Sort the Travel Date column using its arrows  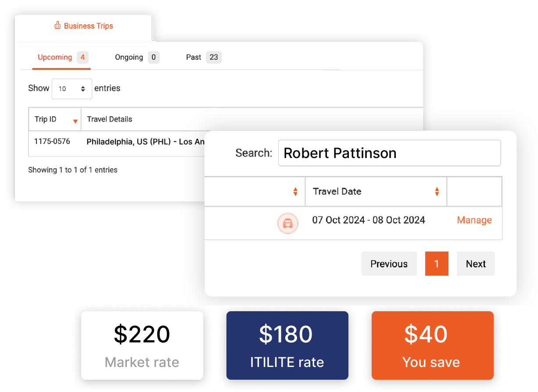[437, 191]
